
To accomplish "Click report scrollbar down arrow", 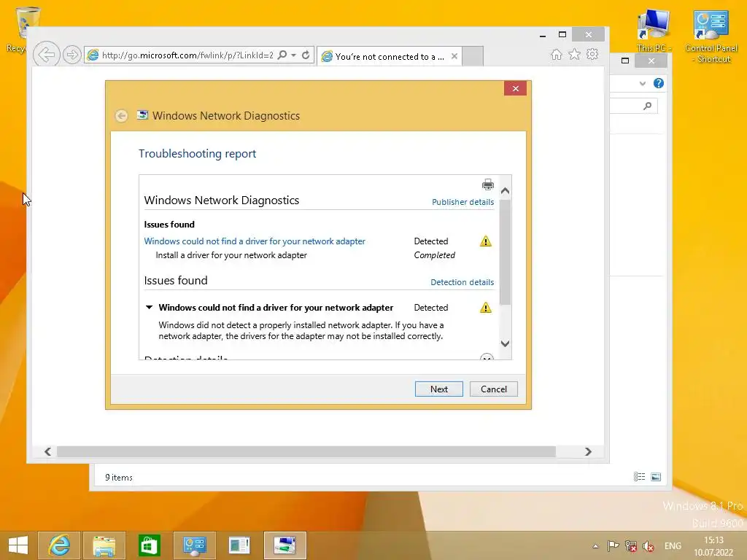I will (x=505, y=343).
